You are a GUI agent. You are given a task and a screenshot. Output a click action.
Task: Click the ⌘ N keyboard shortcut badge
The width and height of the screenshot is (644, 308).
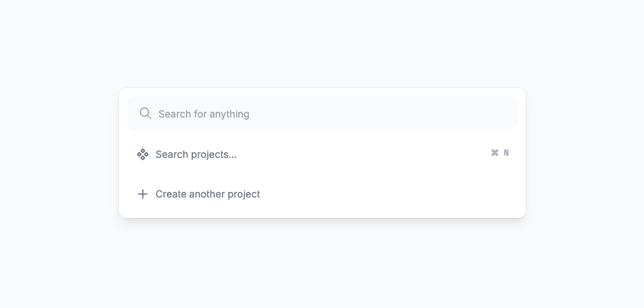(500, 153)
